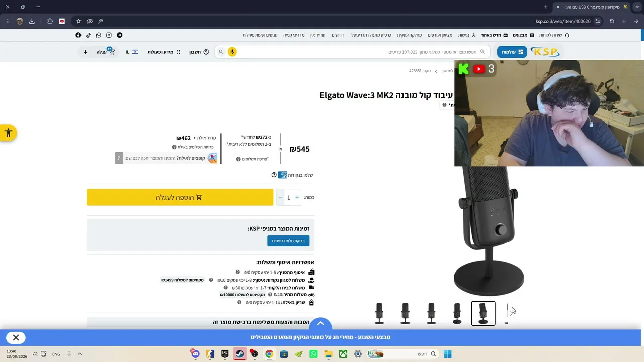Close the blue promo bar with X
This screenshot has width=644, height=362.
[16, 338]
